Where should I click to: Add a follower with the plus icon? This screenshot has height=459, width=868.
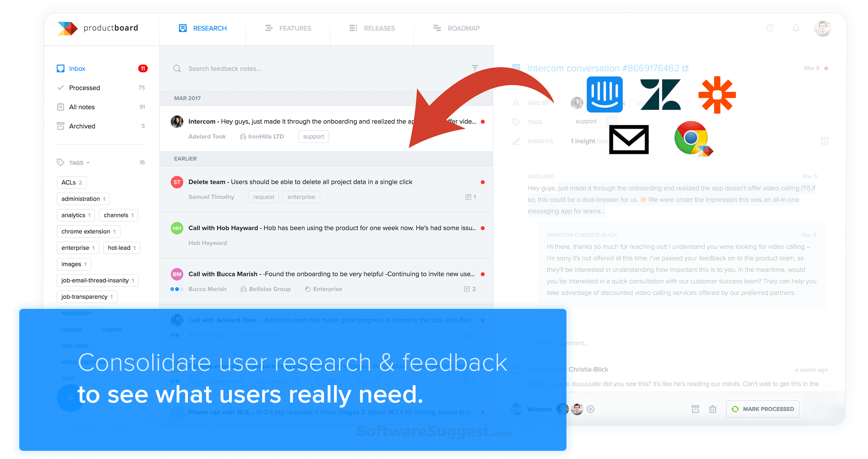click(590, 409)
